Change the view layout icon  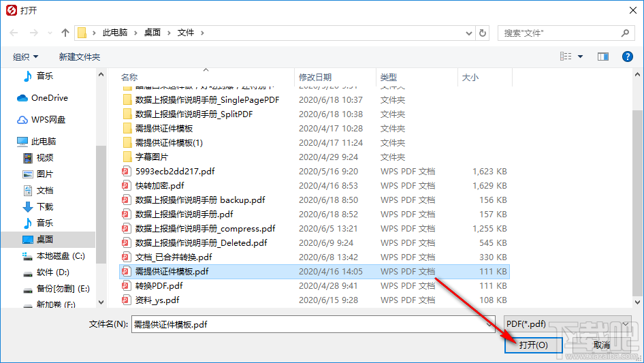566,57
